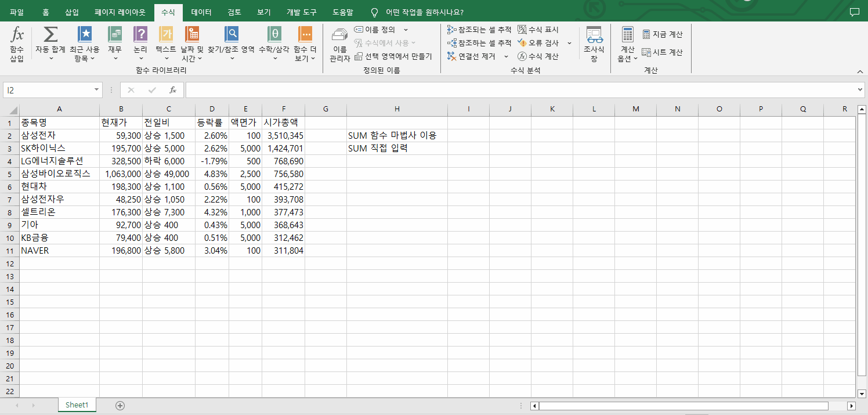Select the header cell '시가총액'
868x415 pixels.
click(283, 122)
